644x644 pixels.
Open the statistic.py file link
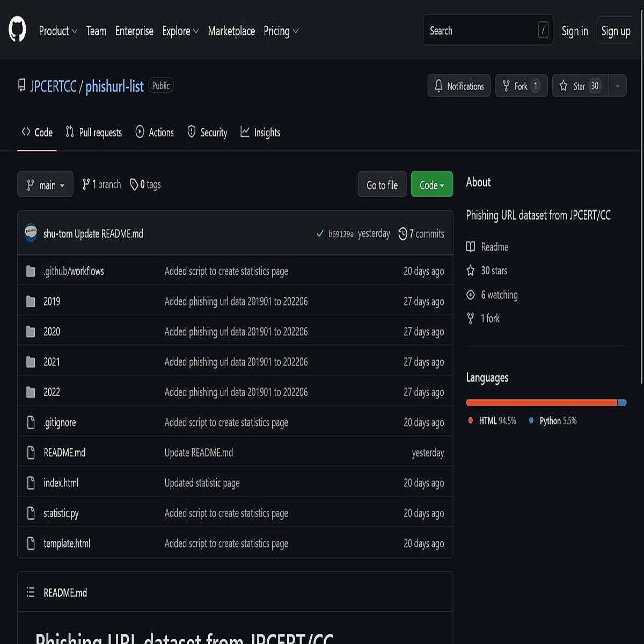61,513
